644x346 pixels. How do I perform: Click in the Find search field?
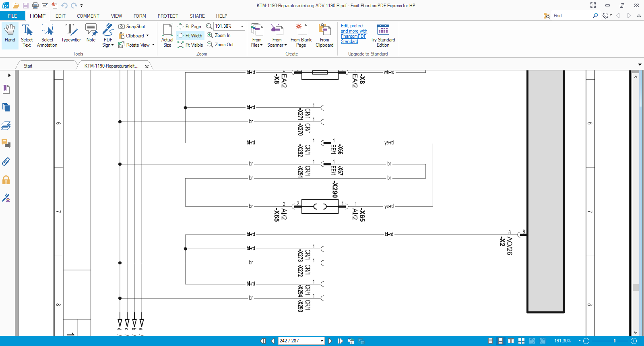point(572,16)
